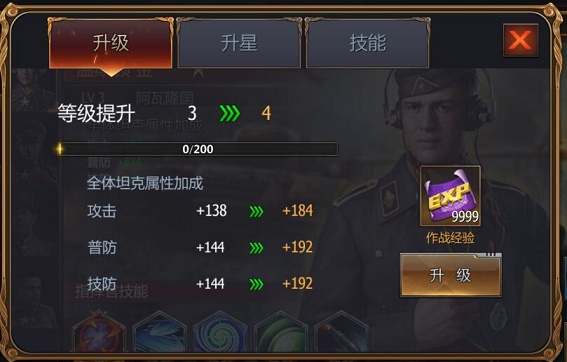The height and width of the screenshot is (362, 567).
Task: Click the purple EXP combat experience item
Action: tap(450, 195)
